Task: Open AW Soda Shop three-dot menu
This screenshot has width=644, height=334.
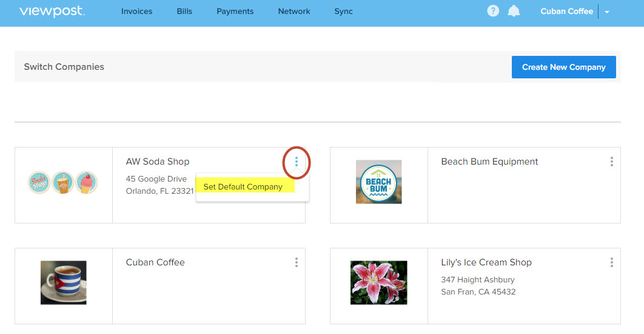Action: coord(296,162)
